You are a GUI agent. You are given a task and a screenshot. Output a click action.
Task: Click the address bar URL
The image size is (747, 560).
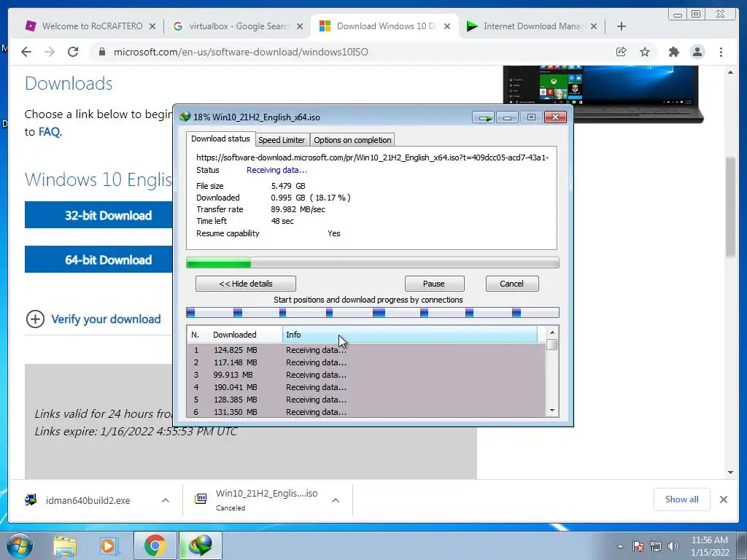pos(241,52)
